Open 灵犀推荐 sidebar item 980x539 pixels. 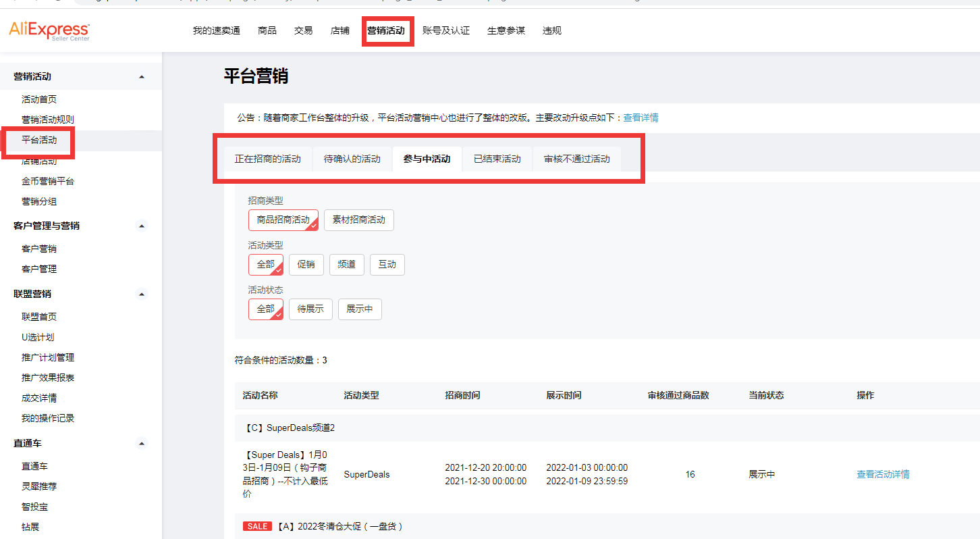click(39, 486)
